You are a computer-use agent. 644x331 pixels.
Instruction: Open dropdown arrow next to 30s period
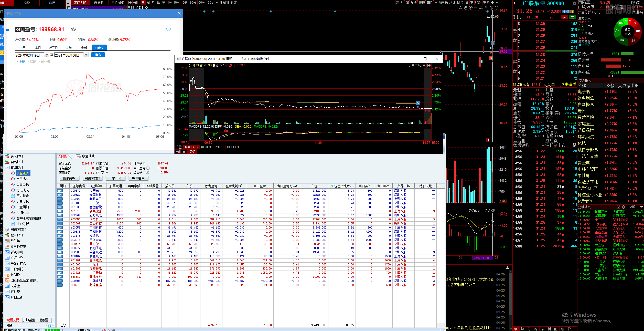click(217, 3)
